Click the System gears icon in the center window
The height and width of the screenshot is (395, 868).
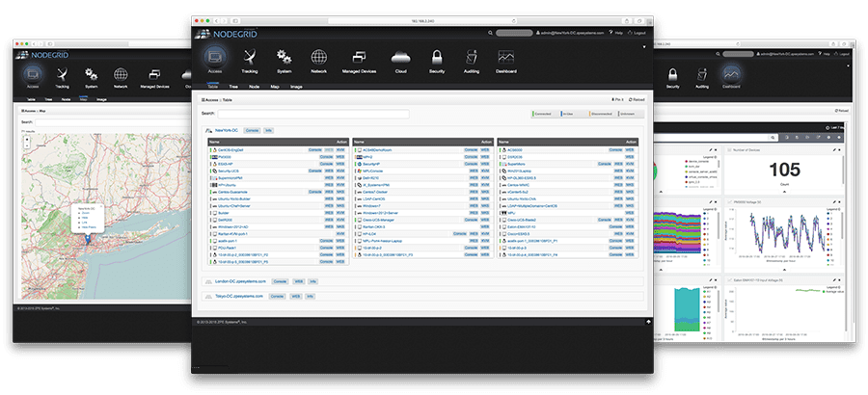[284, 60]
